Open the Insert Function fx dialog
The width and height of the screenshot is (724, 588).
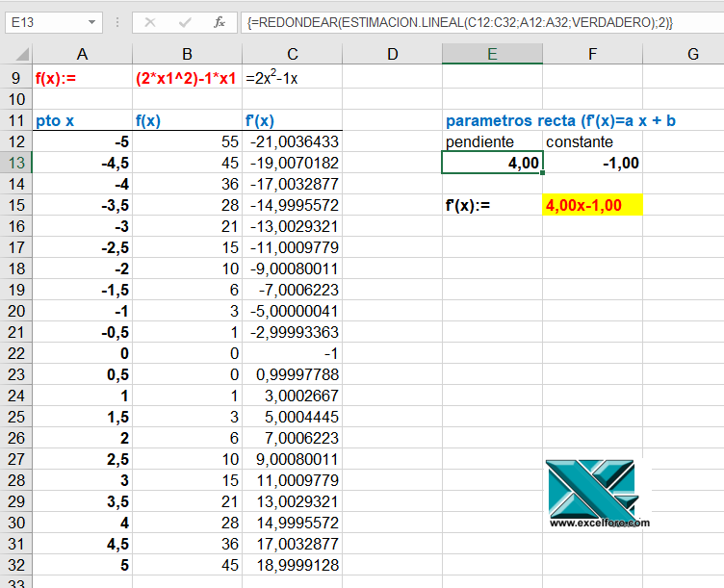coord(220,22)
